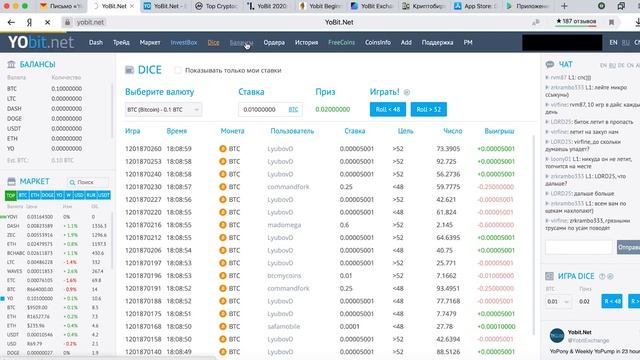The image size is (640, 360).
Task: Switch to the 'App Store' browser tab
Action: click(475, 6)
